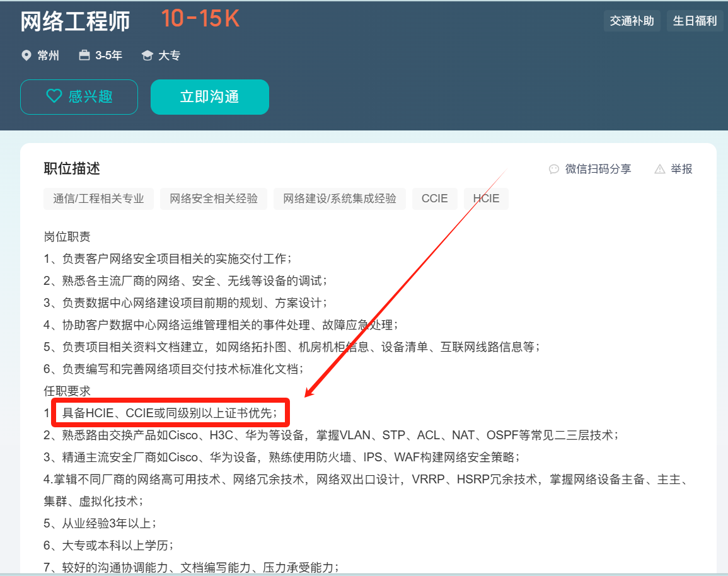
Task: Select the 通信/工程相关专业 skill tag
Action: pyautogui.click(x=98, y=199)
